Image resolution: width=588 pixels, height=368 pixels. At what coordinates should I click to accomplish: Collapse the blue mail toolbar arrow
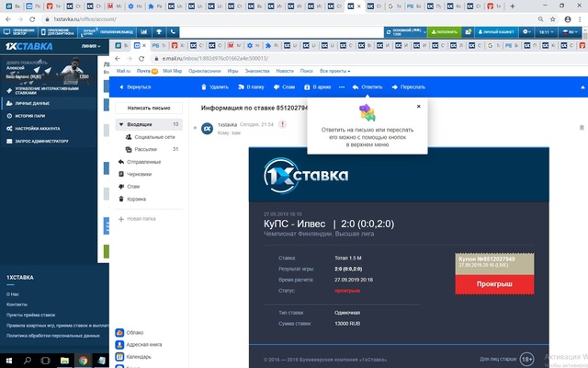pyautogui.click(x=582, y=87)
